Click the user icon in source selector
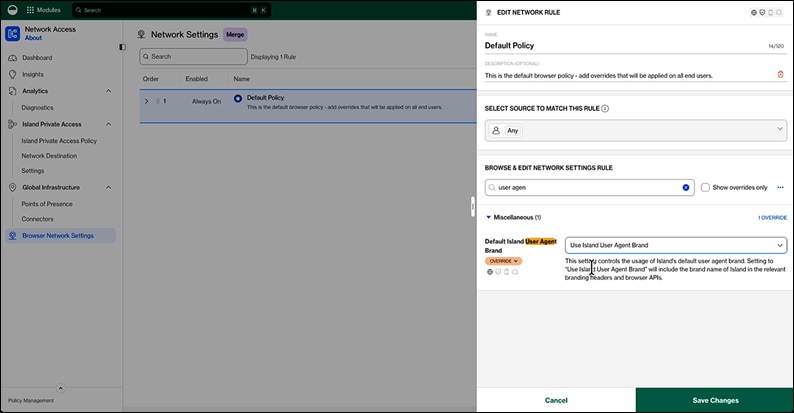 tap(496, 131)
